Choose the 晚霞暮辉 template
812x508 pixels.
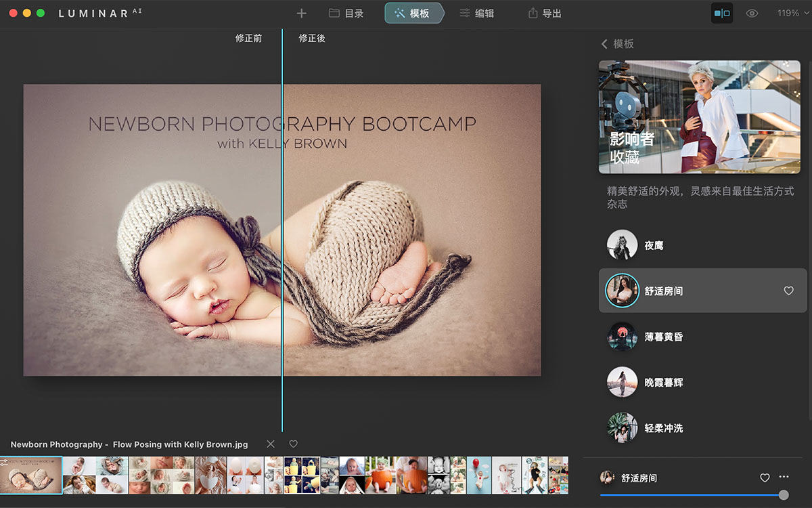[703, 383]
